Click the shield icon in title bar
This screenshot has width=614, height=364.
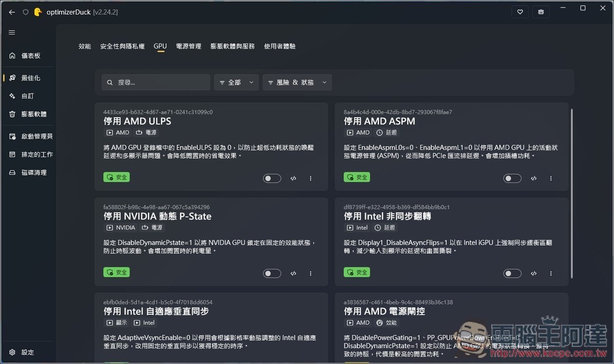tap(25, 12)
